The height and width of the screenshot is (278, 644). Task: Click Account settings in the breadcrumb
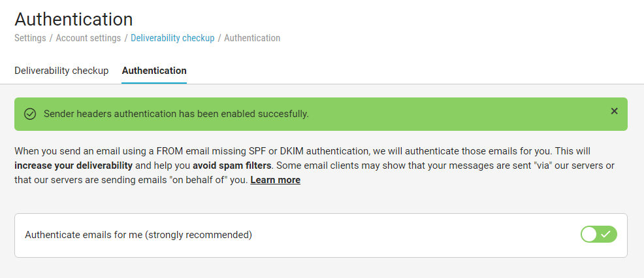click(x=88, y=38)
